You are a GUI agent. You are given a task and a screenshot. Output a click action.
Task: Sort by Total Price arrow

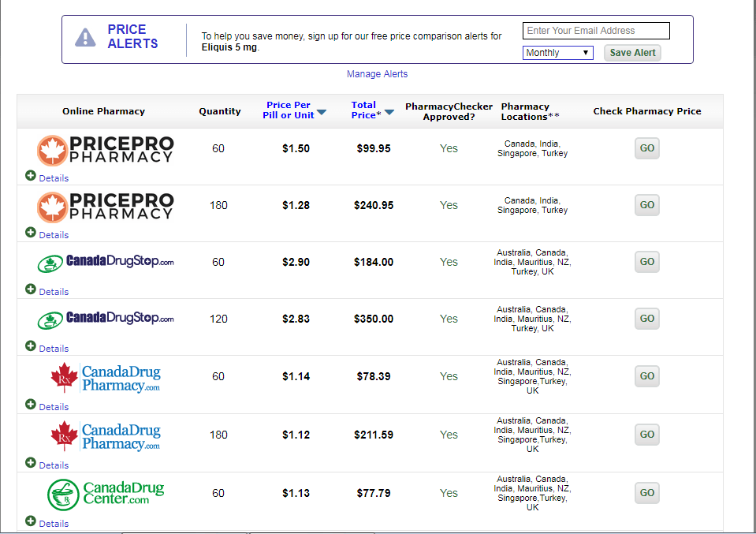coord(389,112)
